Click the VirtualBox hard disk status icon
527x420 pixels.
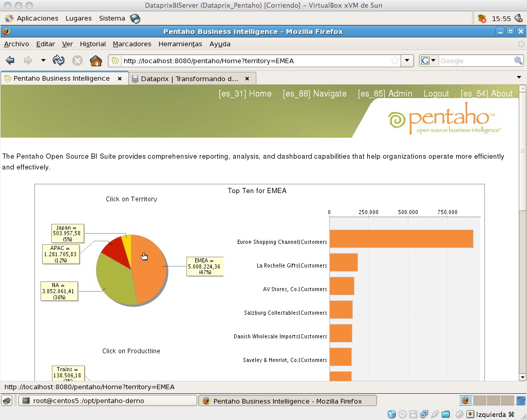pyautogui.click(x=391, y=414)
